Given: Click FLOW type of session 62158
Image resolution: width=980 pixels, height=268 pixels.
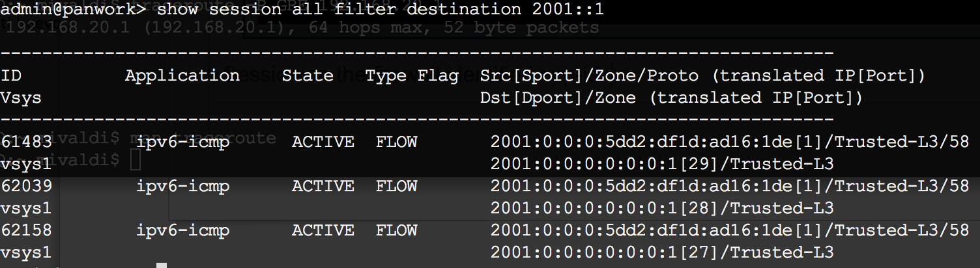Looking at the screenshot, I should point(396,230).
